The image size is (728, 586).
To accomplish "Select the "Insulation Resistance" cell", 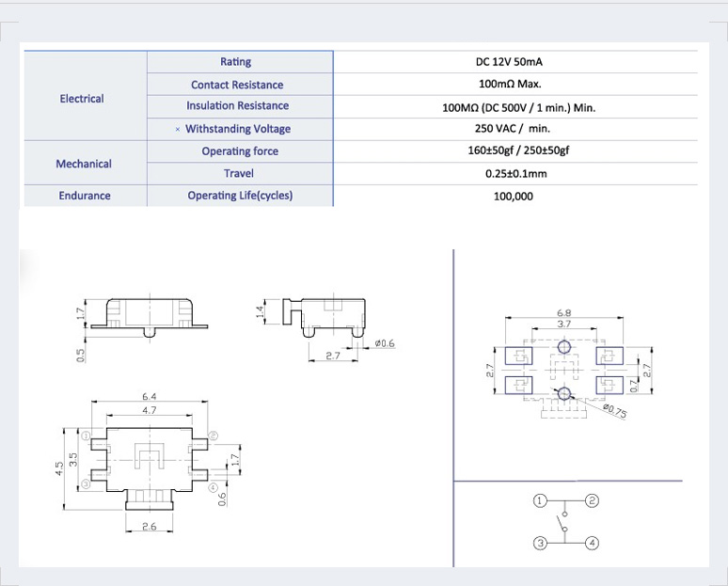I will point(240,106).
